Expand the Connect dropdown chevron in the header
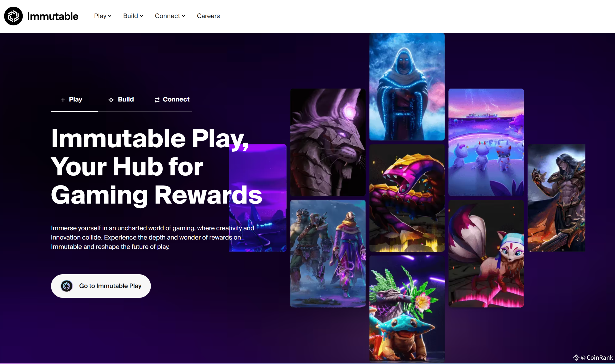 (x=184, y=16)
